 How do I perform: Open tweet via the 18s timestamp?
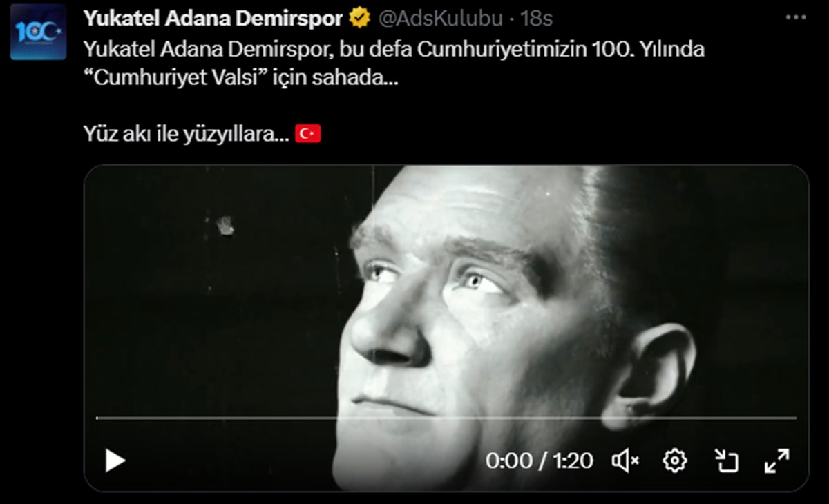[536, 19]
